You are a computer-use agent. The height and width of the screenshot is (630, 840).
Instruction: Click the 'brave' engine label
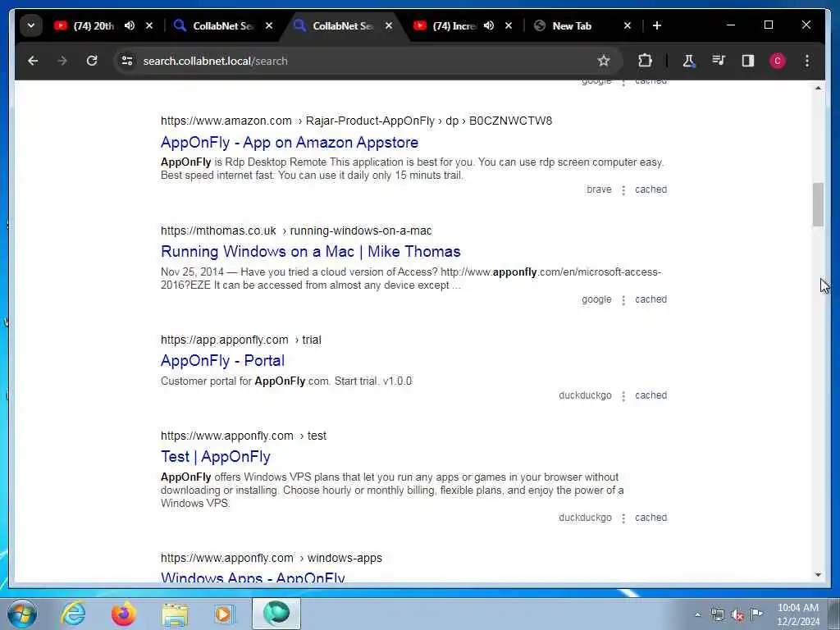pos(599,189)
